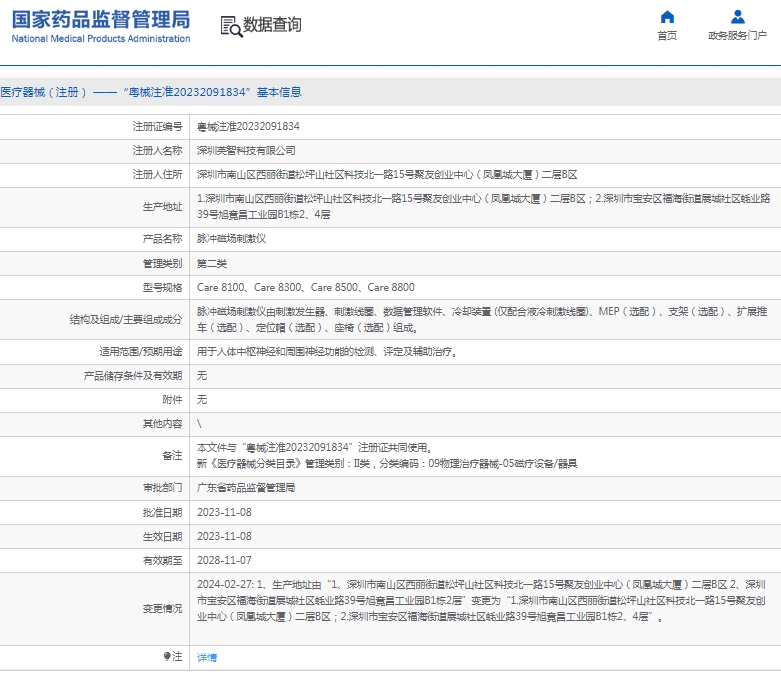Image resolution: width=781 pixels, height=675 pixels.
Task: Click the 型号规格 row label
Action: click(162, 287)
